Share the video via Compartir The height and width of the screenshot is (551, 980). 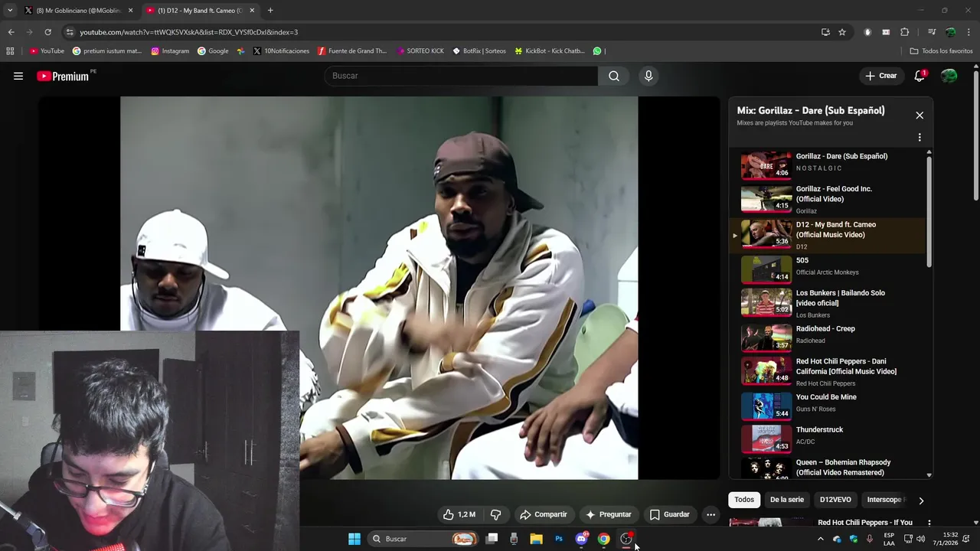pyautogui.click(x=544, y=515)
